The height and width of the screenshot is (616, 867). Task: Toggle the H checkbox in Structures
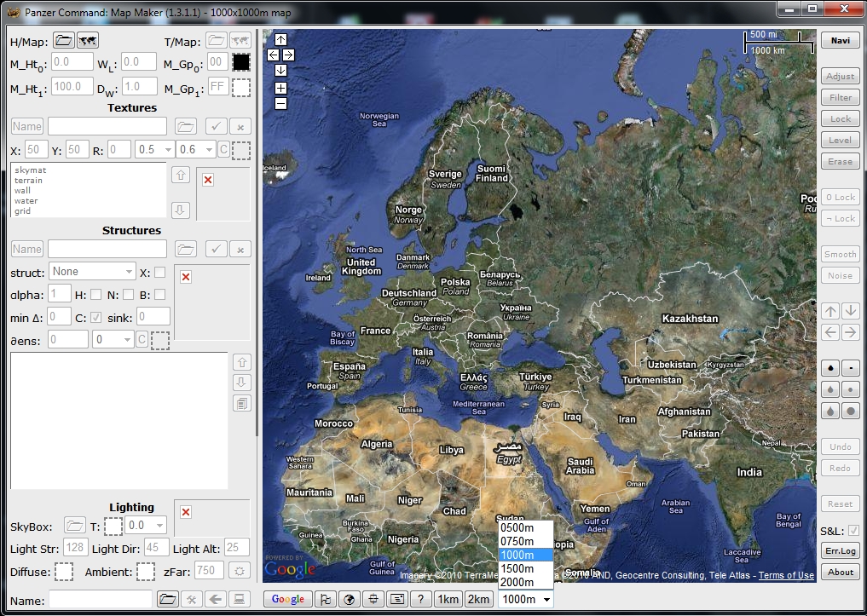tap(95, 295)
